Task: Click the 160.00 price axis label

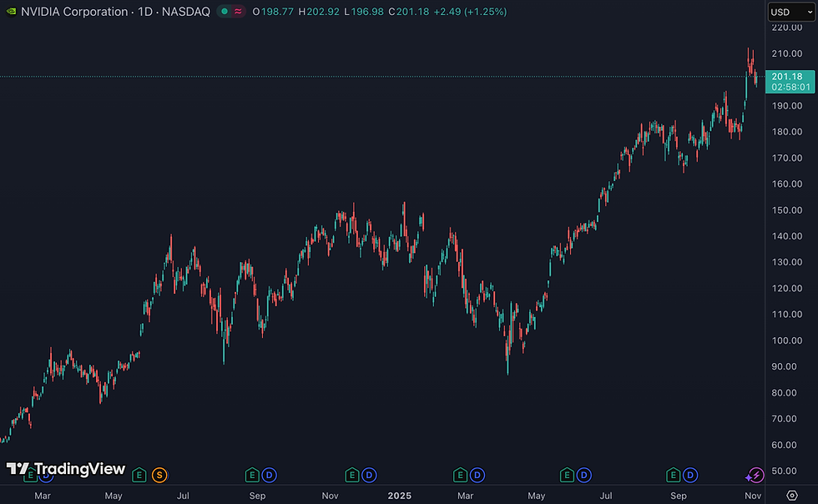Action: click(x=786, y=184)
